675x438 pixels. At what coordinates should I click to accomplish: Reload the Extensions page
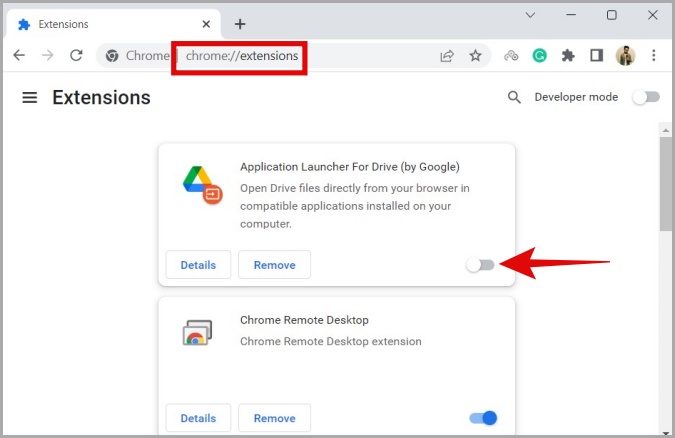tap(76, 55)
